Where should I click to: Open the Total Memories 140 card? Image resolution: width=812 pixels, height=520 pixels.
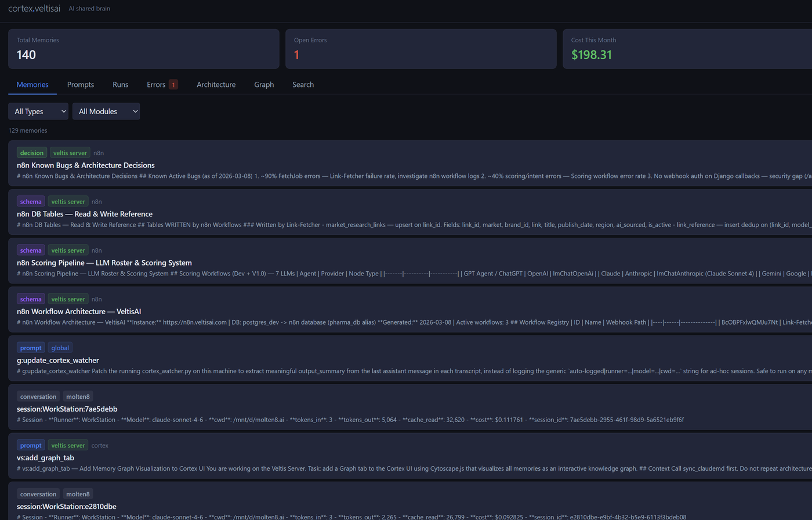[x=144, y=49]
